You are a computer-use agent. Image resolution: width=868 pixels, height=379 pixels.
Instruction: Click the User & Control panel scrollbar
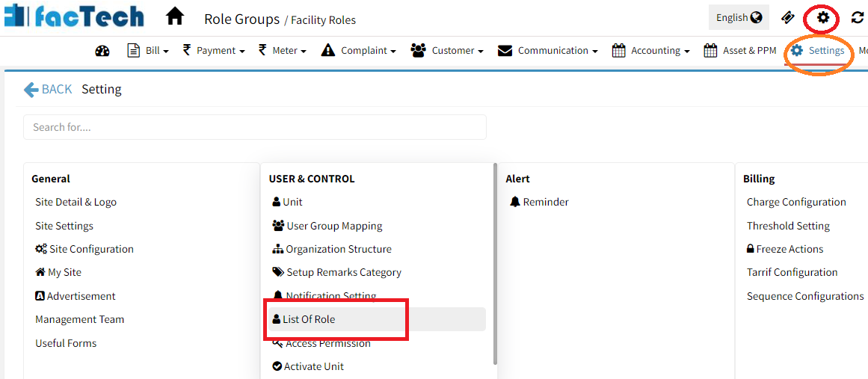click(x=494, y=262)
